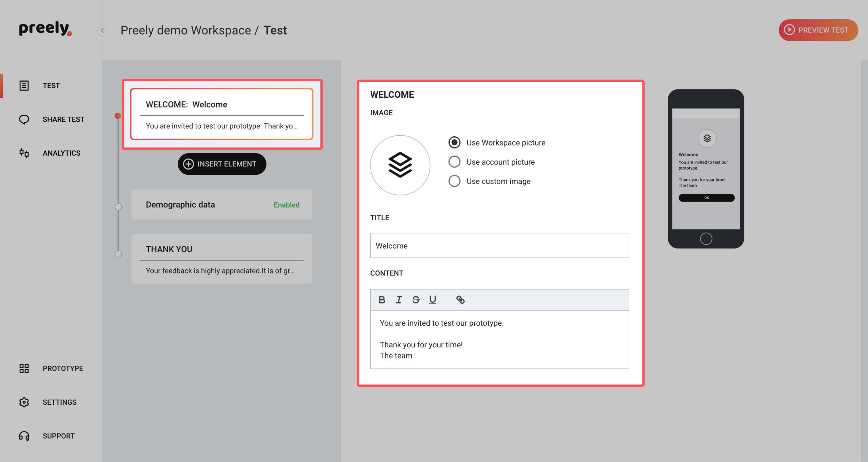Click TEST menu item in sidebar
The height and width of the screenshot is (462, 868).
pos(51,85)
